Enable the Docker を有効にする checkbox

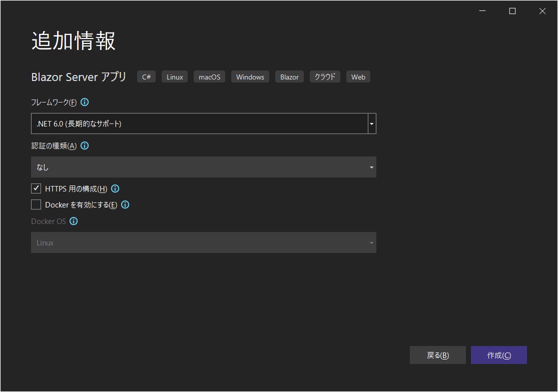(x=36, y=204)
